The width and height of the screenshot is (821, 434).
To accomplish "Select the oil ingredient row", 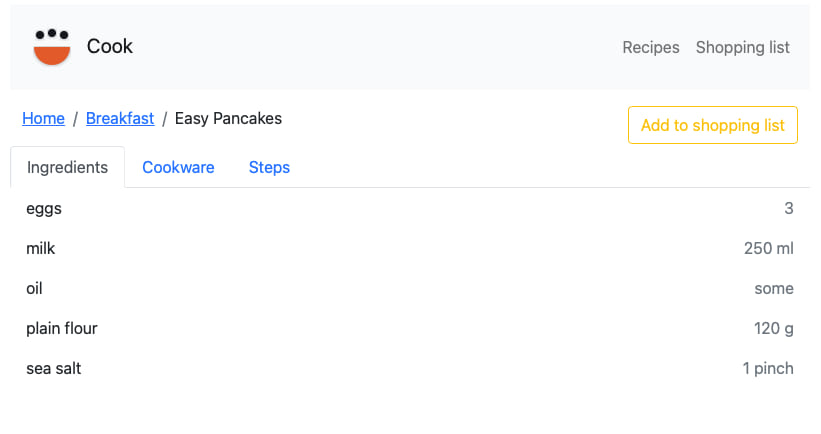I will point(410,288).
